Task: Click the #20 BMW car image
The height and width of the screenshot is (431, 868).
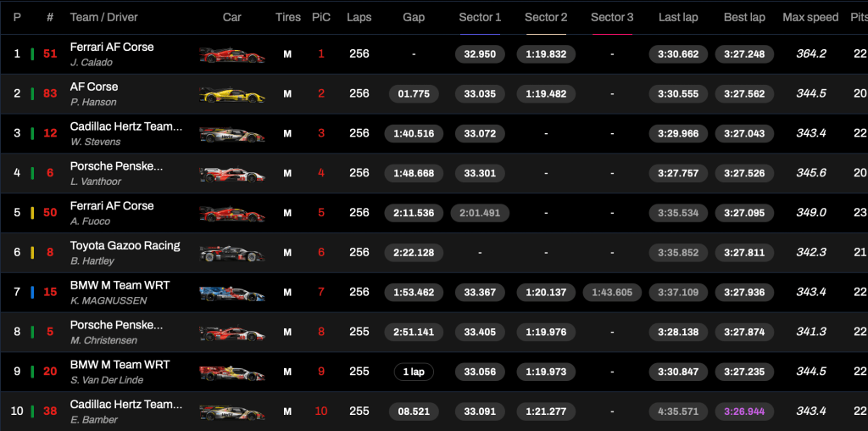Action: point(231,372)
